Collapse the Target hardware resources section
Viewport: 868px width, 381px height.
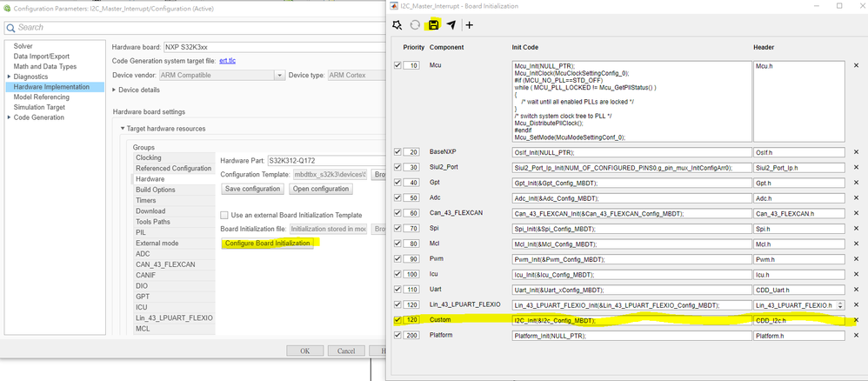pos(123,129)
